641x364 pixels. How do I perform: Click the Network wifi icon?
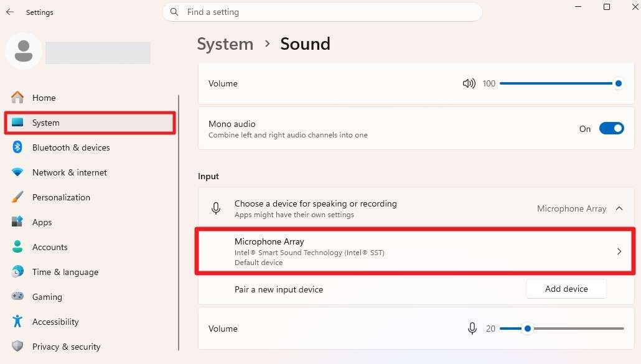tap(17, 172)
